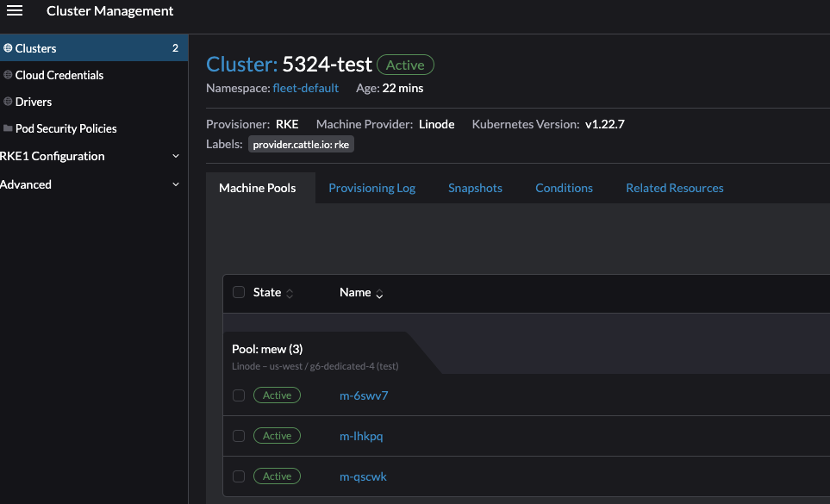Toggle the select-all checkbox in table header
The height and width of the screenshot is (504, 830).
point(238,292)
